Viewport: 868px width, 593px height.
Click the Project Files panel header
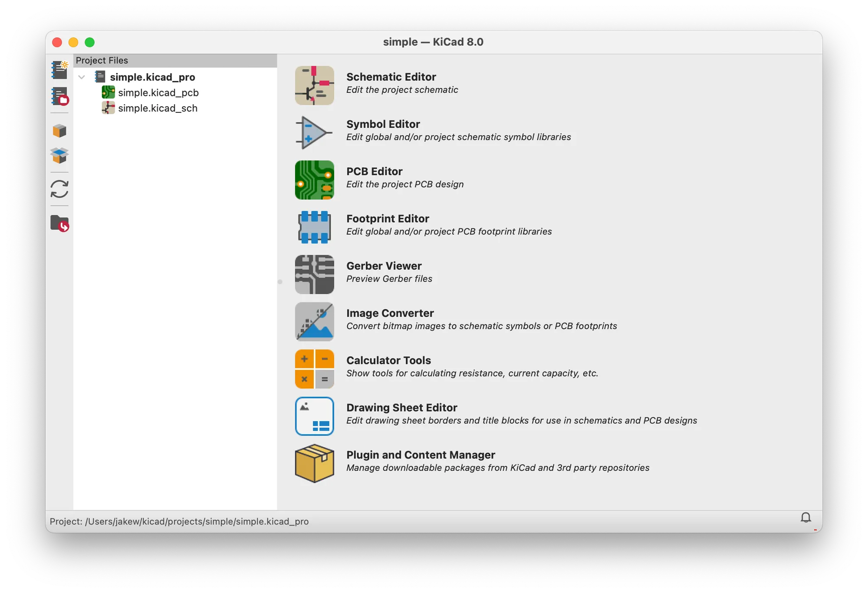pos(175,60)
